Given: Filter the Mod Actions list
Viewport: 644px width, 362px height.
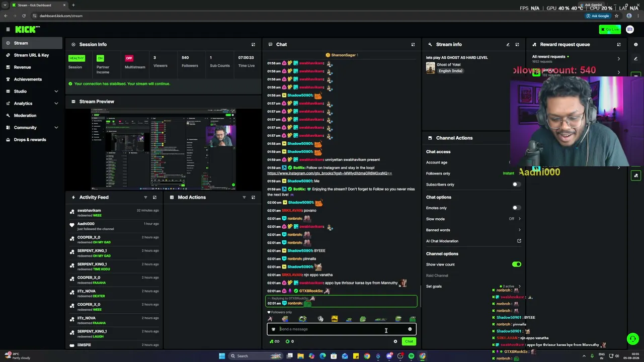Looking at the screenshot, I should 244,197.
